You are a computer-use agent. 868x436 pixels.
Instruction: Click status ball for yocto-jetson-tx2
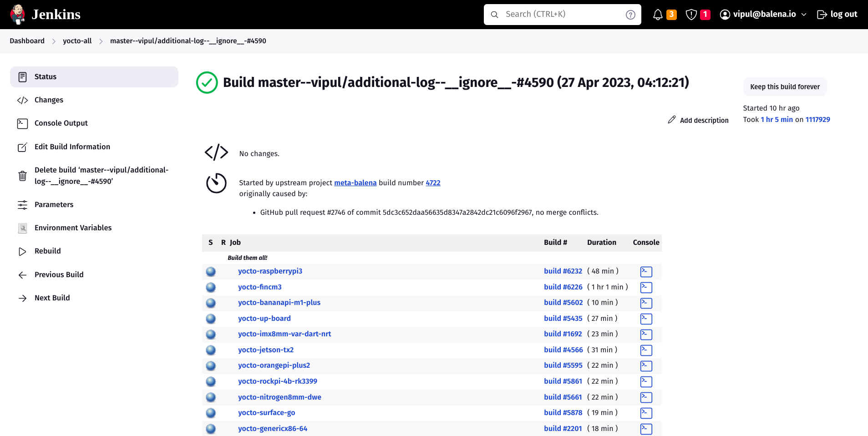click(211, 350)
